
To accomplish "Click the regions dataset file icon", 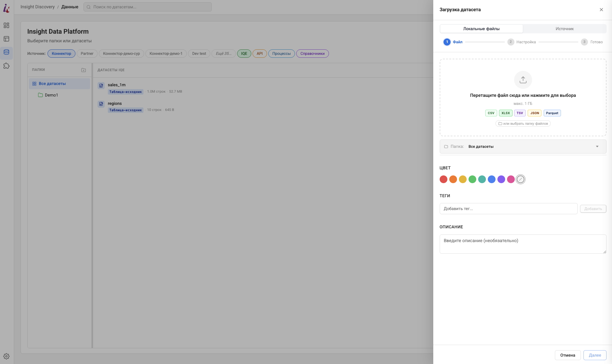I will 101,104.
